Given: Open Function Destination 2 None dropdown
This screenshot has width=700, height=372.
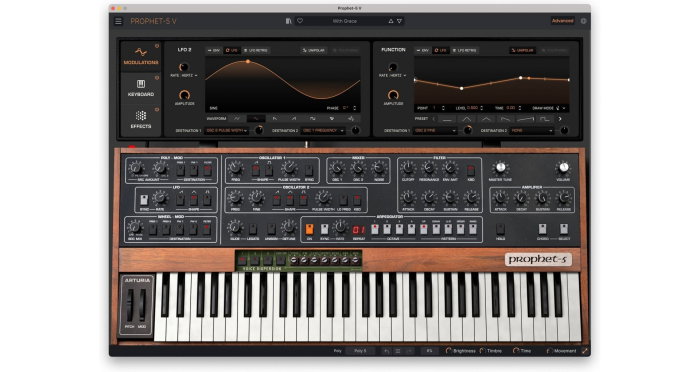Looking at the screenshot, I should 532,130.
